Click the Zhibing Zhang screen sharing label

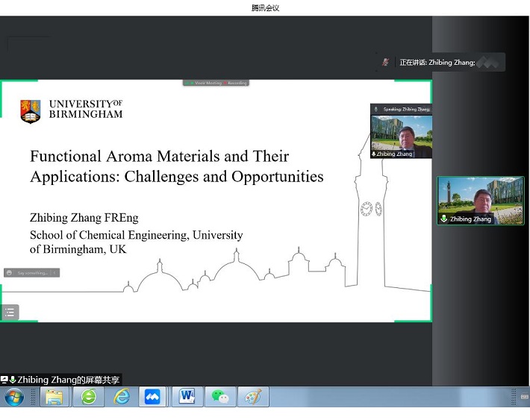coord(67,380)
